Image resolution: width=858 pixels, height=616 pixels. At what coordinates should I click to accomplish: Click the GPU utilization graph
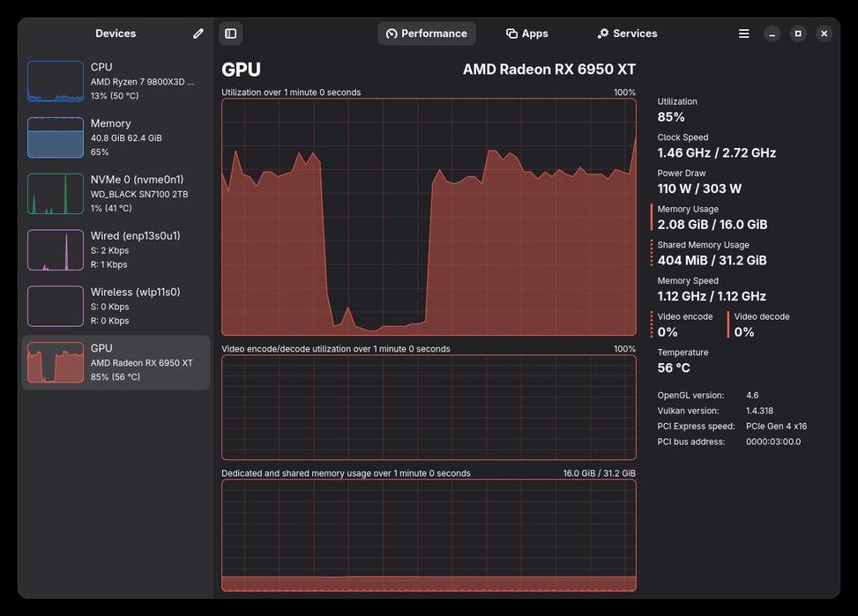point(429,217)
